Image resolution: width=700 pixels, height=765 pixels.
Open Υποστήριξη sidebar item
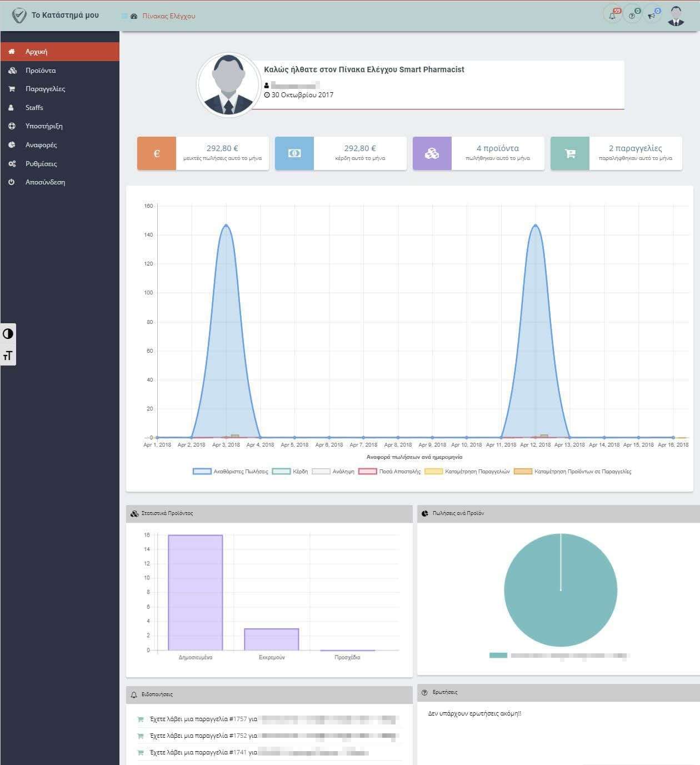coord(44,126)
